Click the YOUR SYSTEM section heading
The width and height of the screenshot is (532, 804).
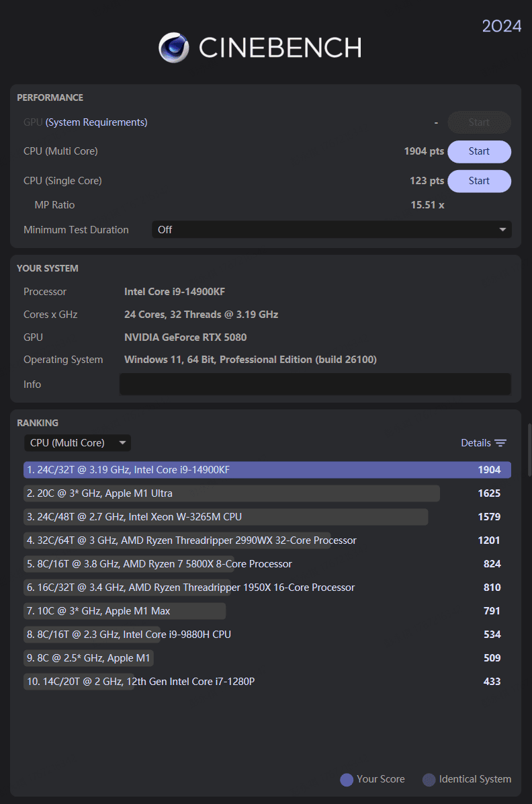tap(48, 268)
